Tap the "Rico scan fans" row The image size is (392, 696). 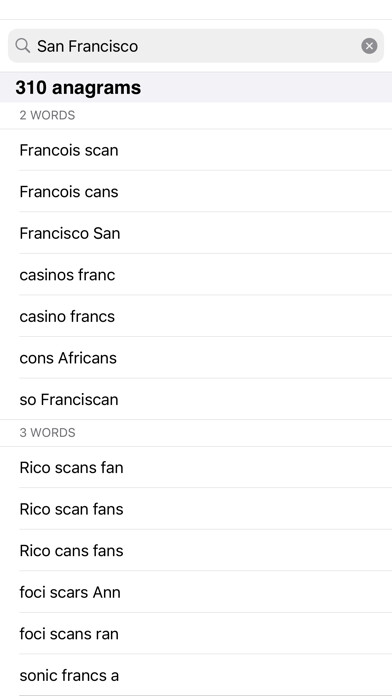[x=196, y=509]
